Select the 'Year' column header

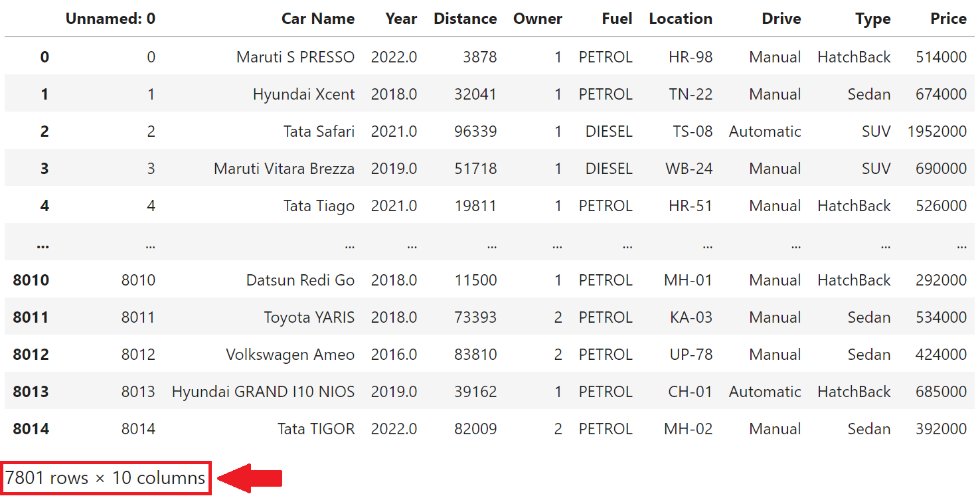(x=401, y=19)
